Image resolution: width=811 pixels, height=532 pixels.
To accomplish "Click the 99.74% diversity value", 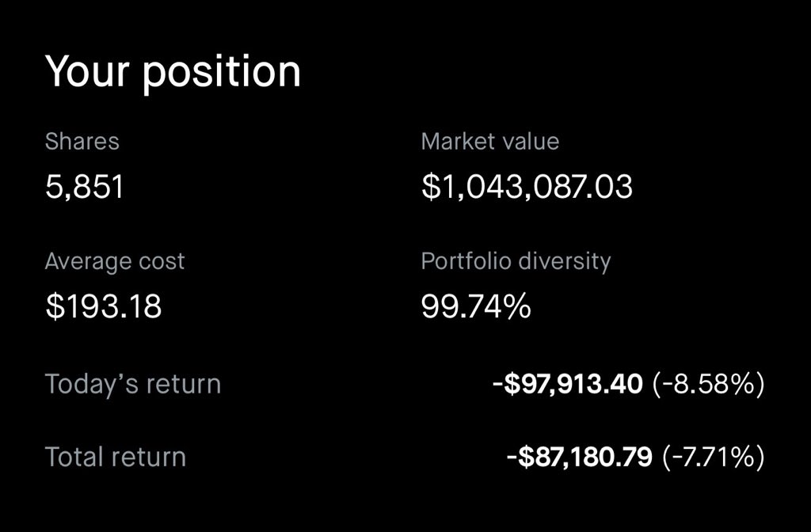I will click(x=476, y=306).
